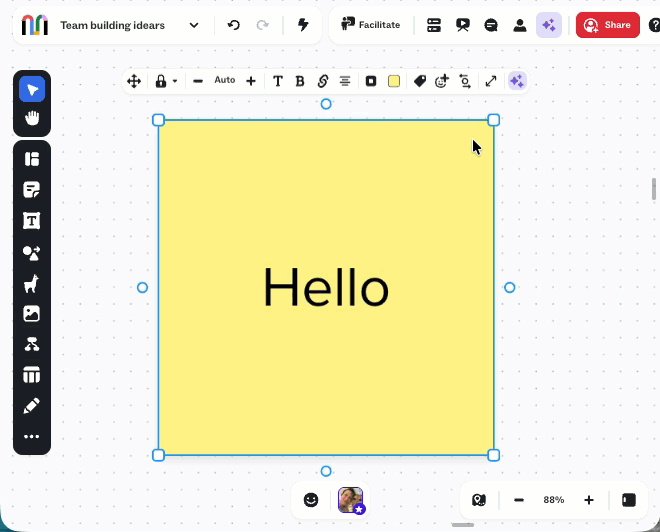Open more tools ellipsis menu

point(32,436)
